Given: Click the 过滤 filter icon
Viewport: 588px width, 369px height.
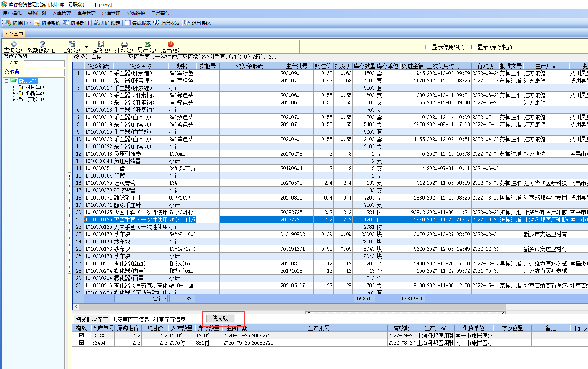Looking at the screenshot, I should [x=71, y=44].
